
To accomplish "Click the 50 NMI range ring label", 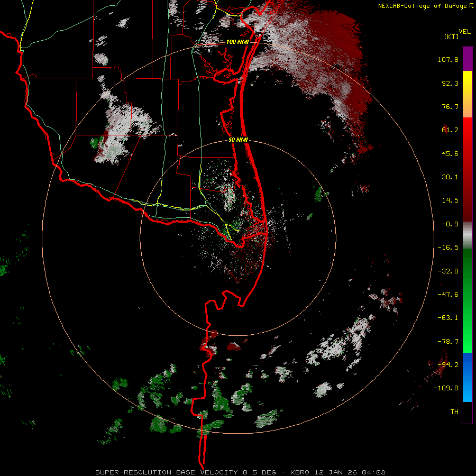I will [238, 140].
